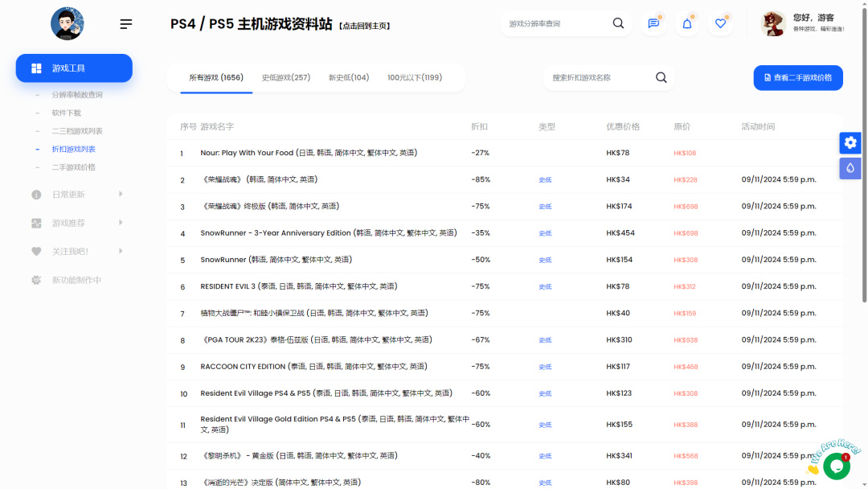Switch to the 史低游戏(257) tab

point(285,77)
